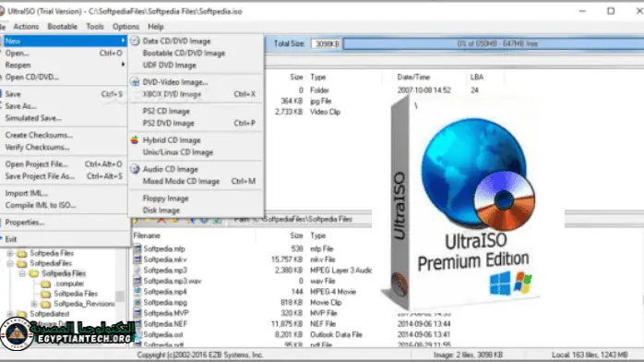This screenshot has width=644, height=362.
Task: Open the Options menu
Action: pyautogui.click(x=125, y=26)
